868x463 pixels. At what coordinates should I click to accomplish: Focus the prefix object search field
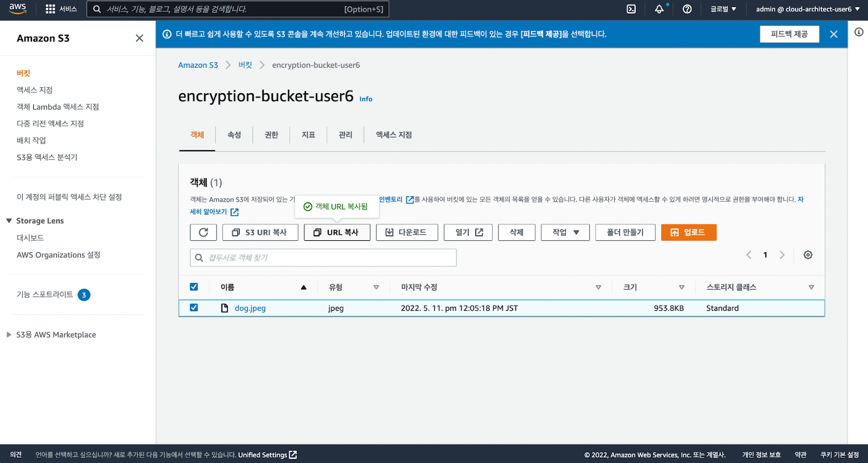[x=323, y=258]
